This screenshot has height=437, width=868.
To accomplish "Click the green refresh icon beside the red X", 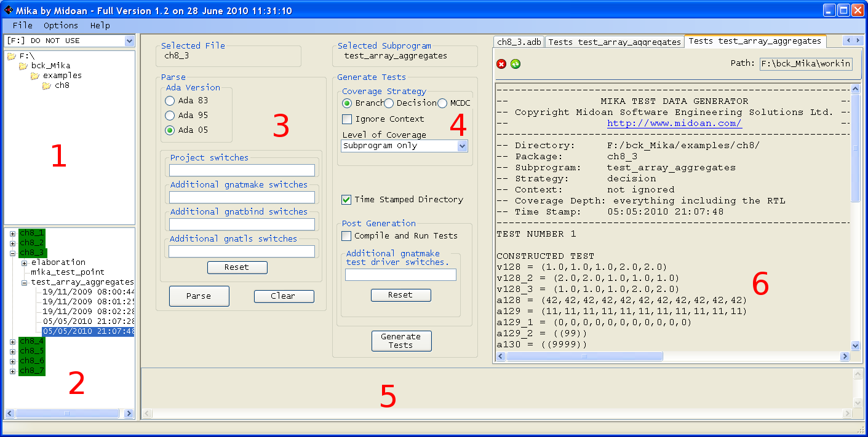I will (516, 64).
